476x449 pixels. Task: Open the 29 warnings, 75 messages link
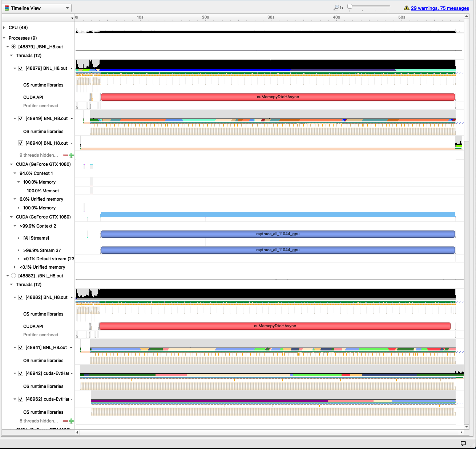[440, 8]
